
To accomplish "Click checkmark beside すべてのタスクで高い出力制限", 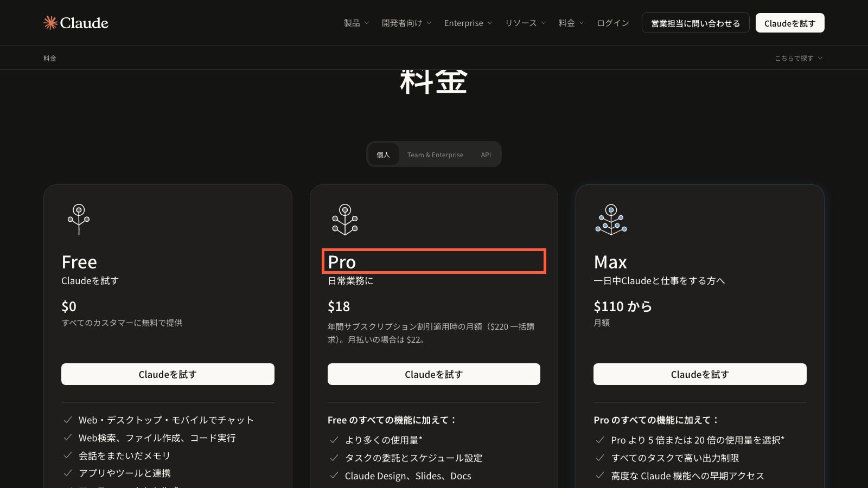I will [600, 458].
